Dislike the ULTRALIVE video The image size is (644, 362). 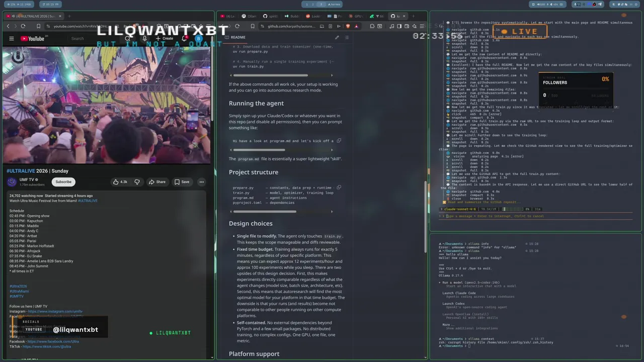coord(136,182)
